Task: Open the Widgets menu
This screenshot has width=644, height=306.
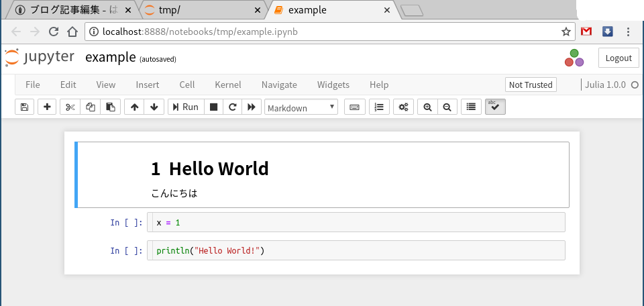Action: [333, 85]
